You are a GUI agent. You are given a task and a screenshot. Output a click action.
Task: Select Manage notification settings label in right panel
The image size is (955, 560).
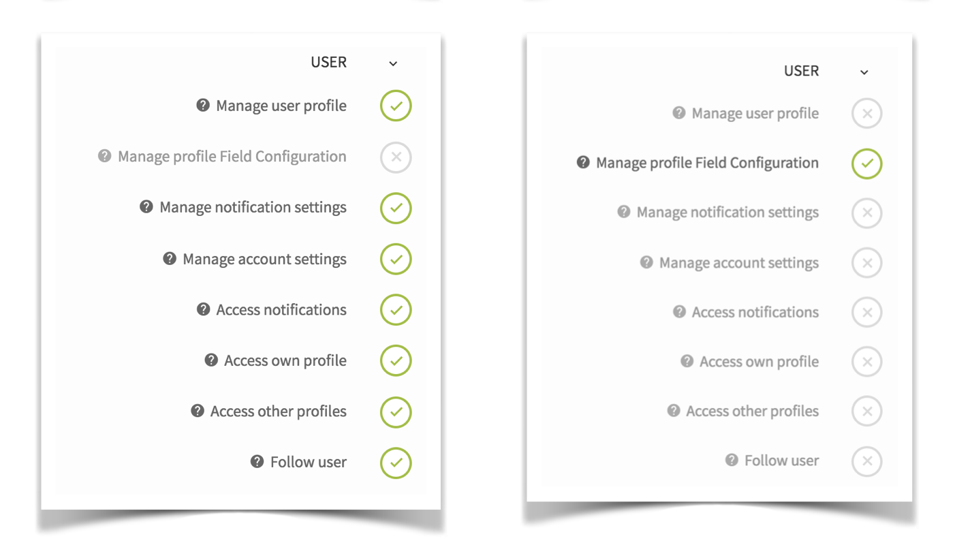point(727,213)
